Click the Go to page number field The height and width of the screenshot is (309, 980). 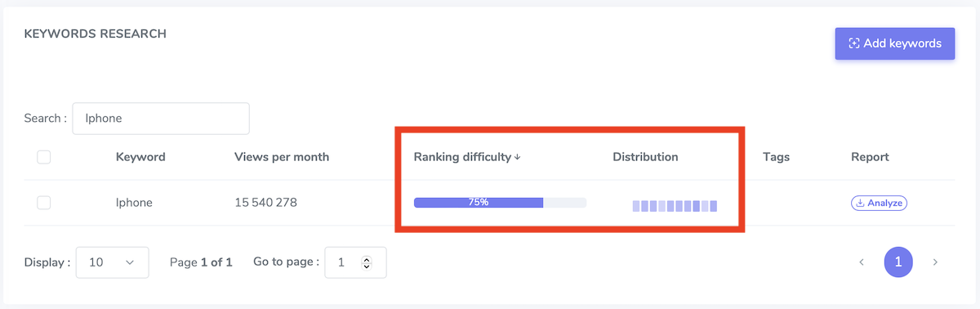[x=355, y=262]
